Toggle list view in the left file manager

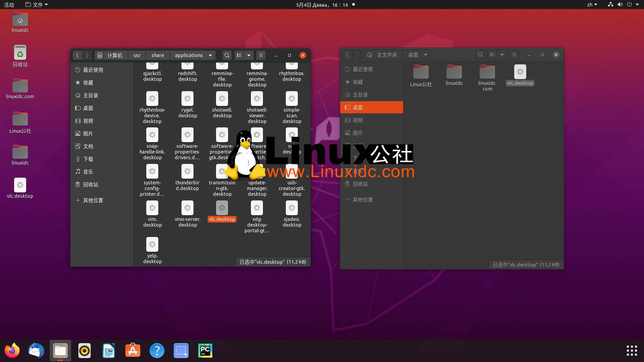(239, 55)
